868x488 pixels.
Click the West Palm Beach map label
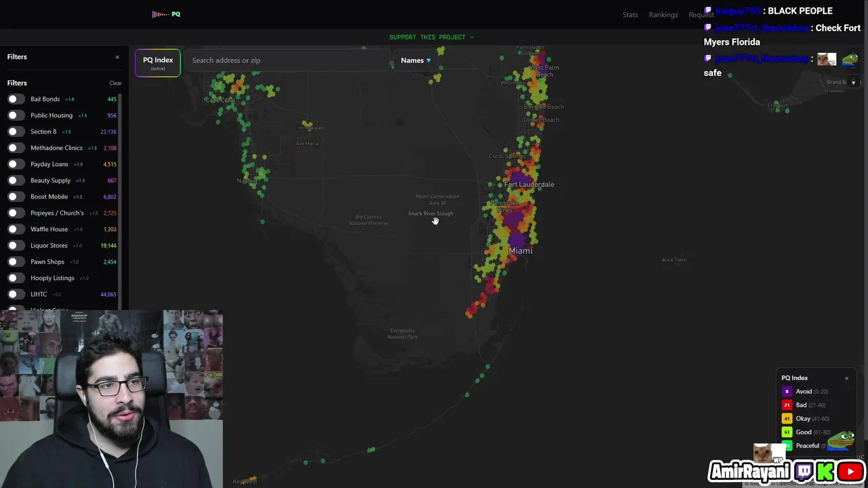(x=545, y=71)
